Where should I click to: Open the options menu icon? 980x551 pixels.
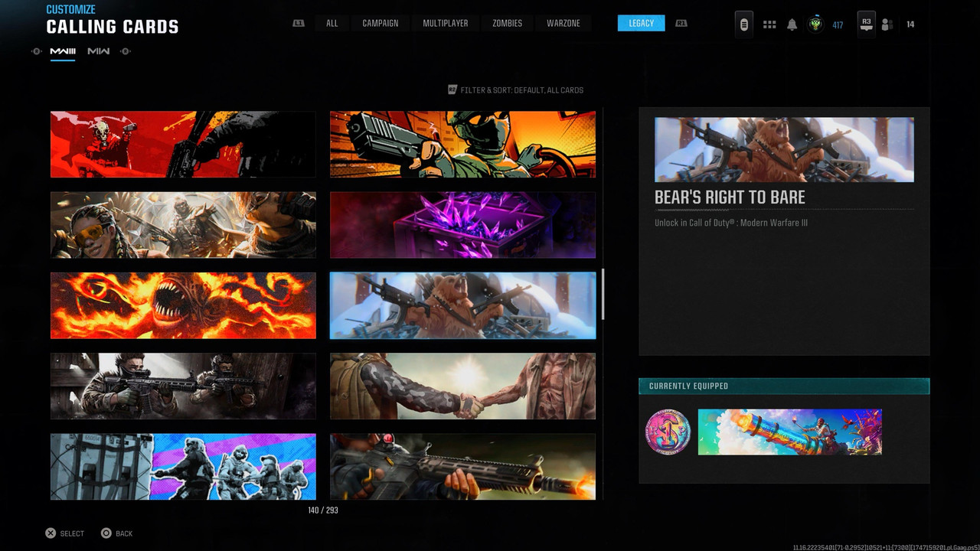[743, 24]
